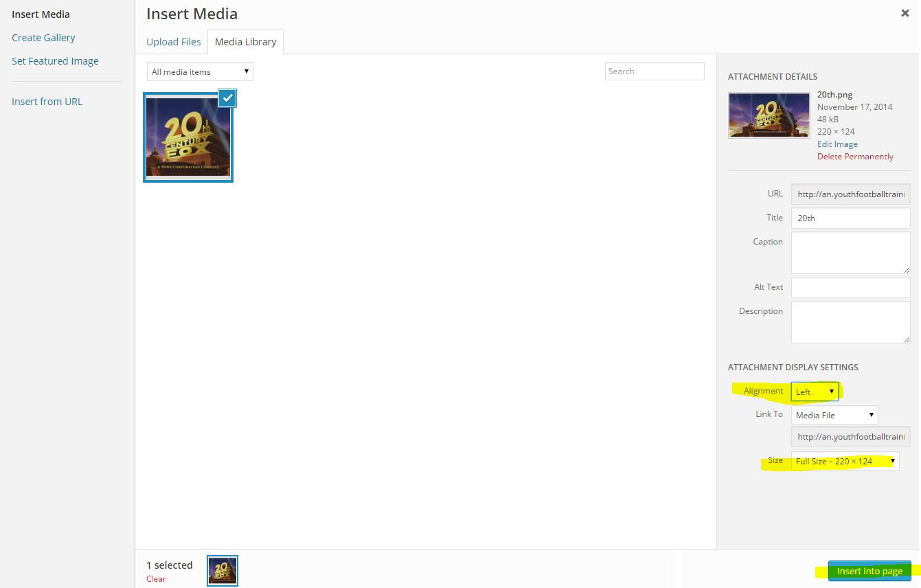This screenshot has height=588, width=921.
Task: Click the November 17, 2014 date text
Action: coord(854,107)
